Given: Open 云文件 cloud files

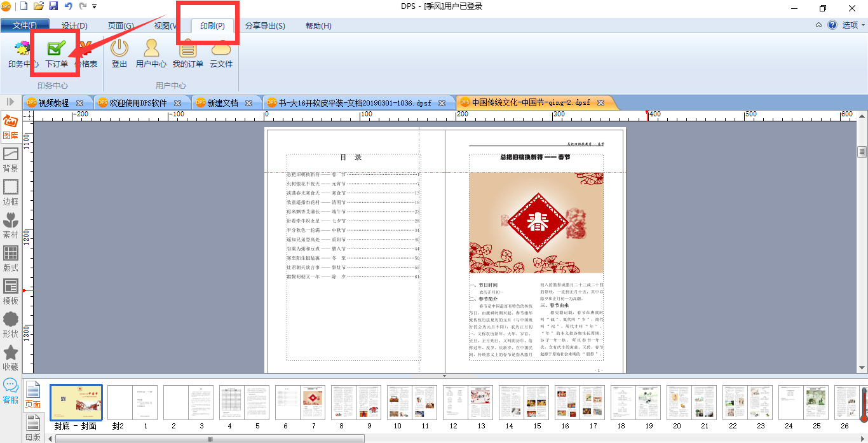Looking at the screenshot, I should [221, 52].
